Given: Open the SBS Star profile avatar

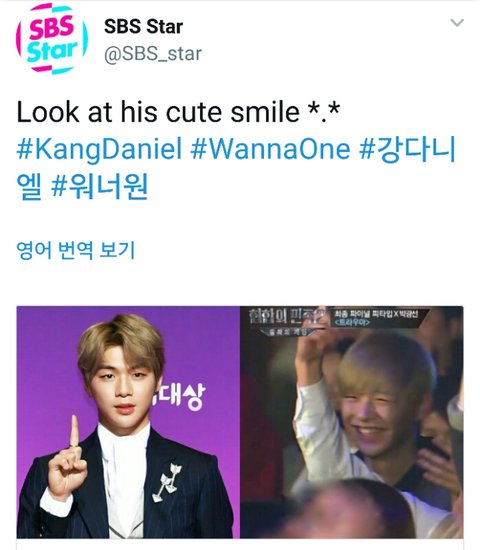Looking at the screenshot, I should click(x=52, y=39).
